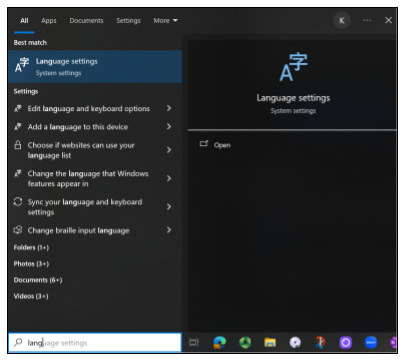Open the red-blue figure app on taskbar

coord(320,342)
